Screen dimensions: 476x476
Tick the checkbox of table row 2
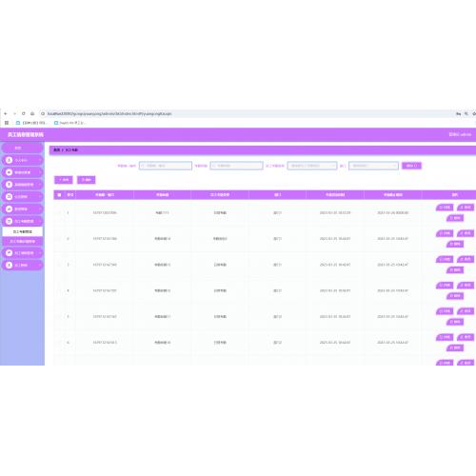pyautogui.click(x=59, y=239)
